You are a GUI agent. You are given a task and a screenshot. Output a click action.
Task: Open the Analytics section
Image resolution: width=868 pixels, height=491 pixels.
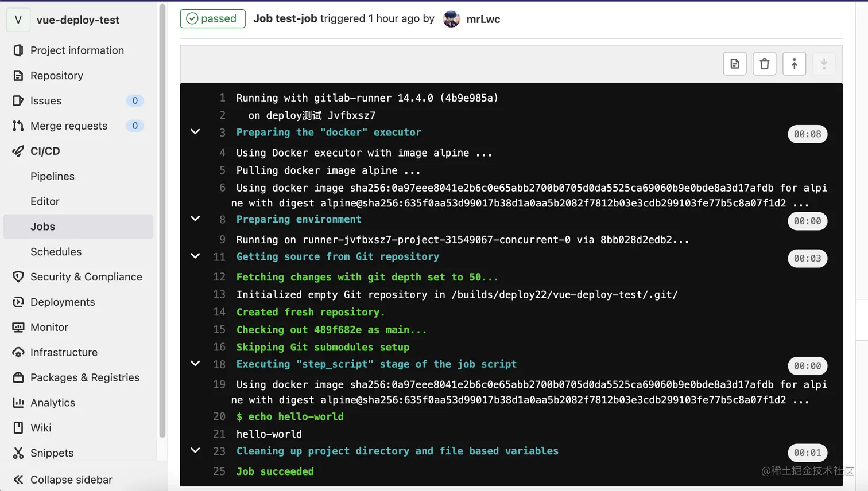[52, 402]
